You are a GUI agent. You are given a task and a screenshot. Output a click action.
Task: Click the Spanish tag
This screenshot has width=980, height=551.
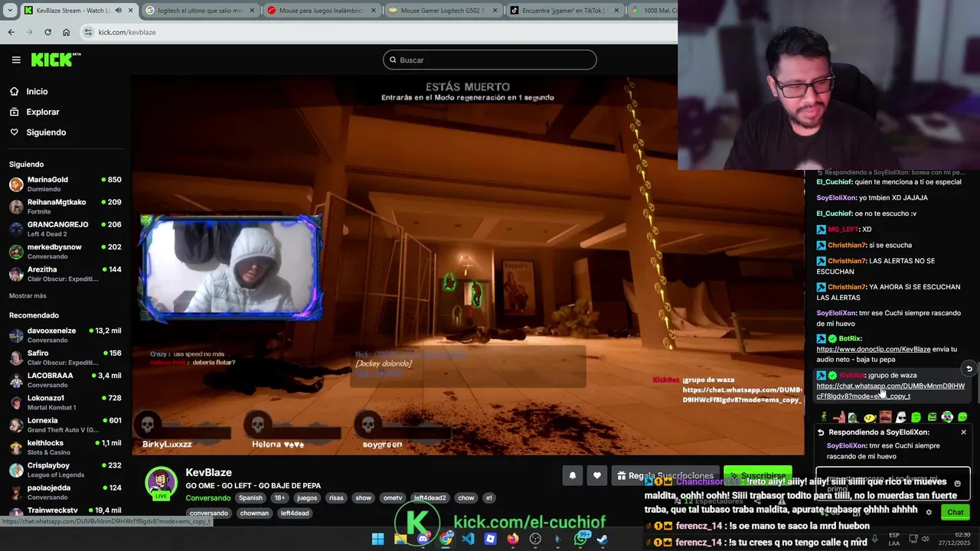[250, 497]
